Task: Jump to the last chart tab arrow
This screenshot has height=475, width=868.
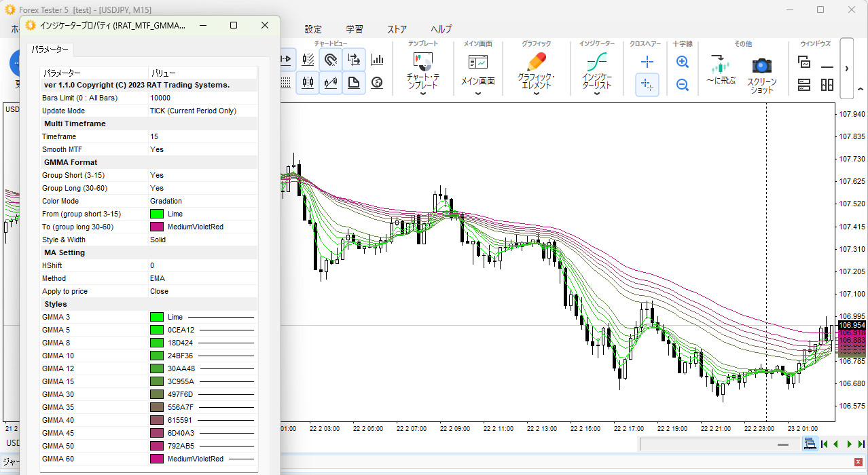Action: tap(861, 444)
